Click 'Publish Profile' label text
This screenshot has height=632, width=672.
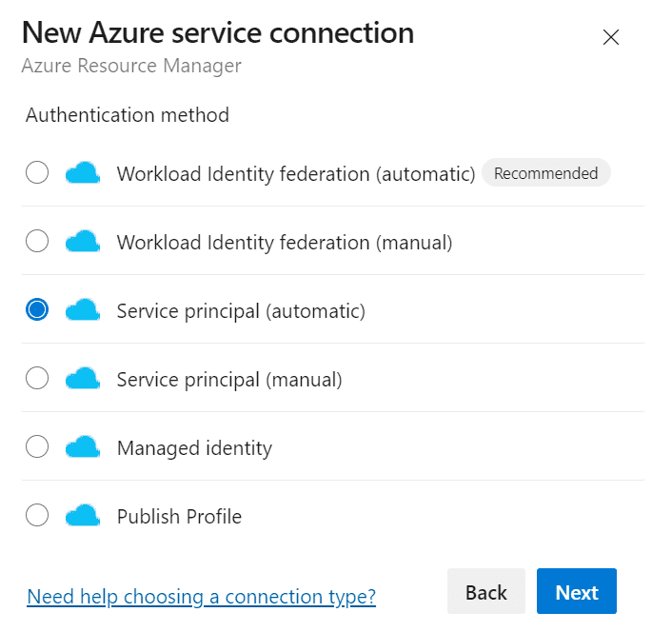click(x=179, y=516)
